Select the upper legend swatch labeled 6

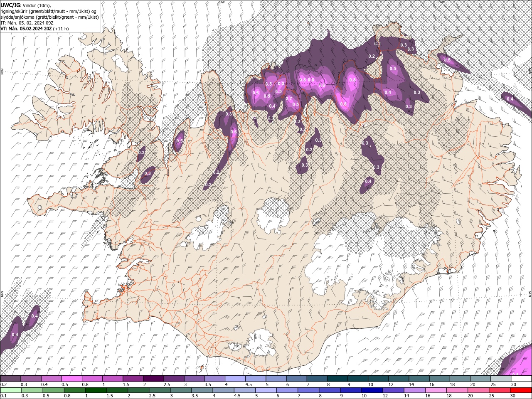(296, 379)
